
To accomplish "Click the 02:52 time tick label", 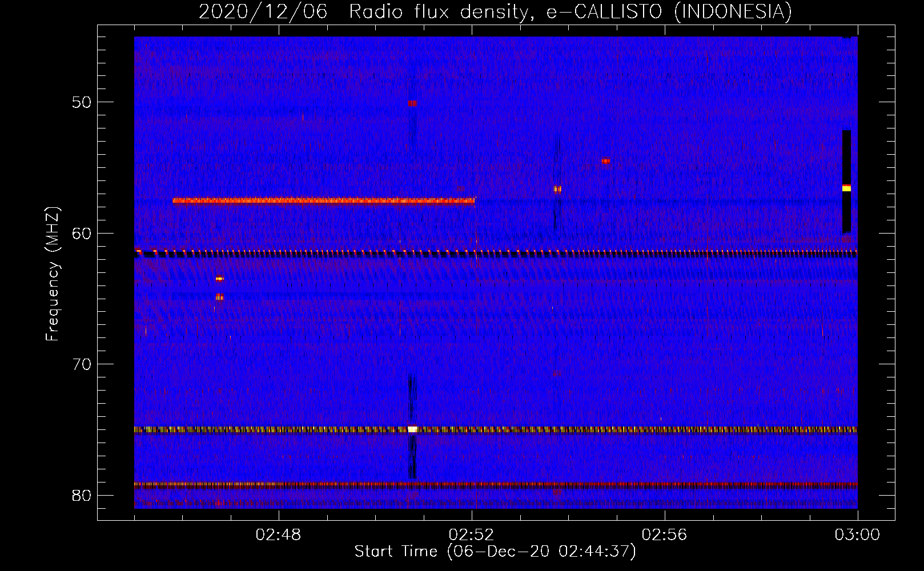I will pos(472,535).
